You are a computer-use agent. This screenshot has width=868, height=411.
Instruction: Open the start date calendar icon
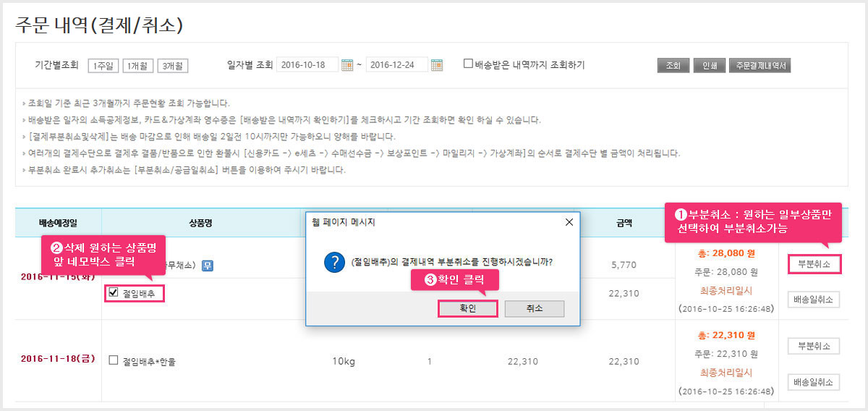[x=346, y=65]
